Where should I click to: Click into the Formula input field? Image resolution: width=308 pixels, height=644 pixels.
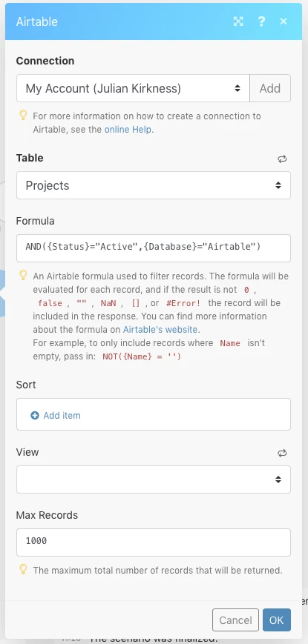154,248
